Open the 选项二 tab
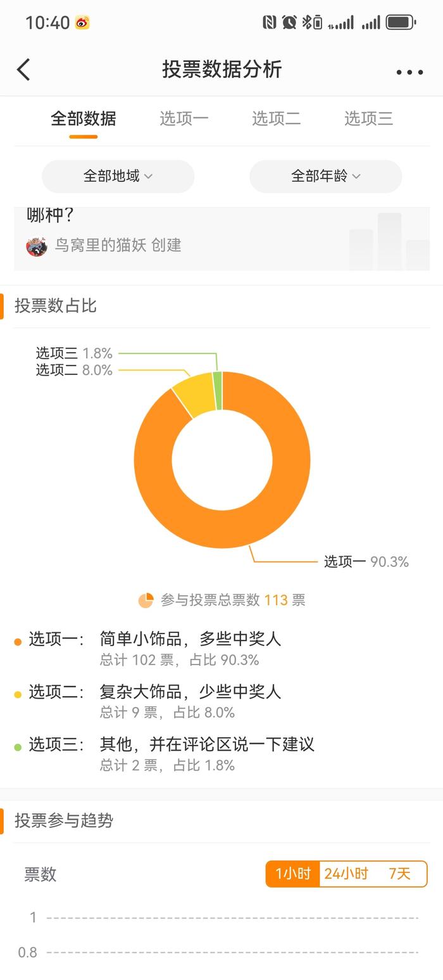This screenshot has width=443, height=980. tap(277, 118)
